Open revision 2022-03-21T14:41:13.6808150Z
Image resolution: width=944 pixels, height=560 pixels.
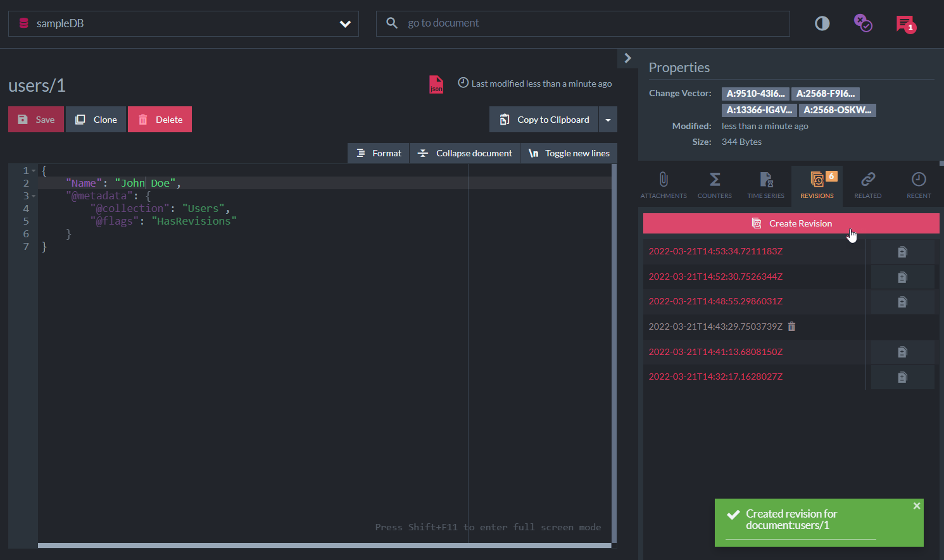(715, 352)
